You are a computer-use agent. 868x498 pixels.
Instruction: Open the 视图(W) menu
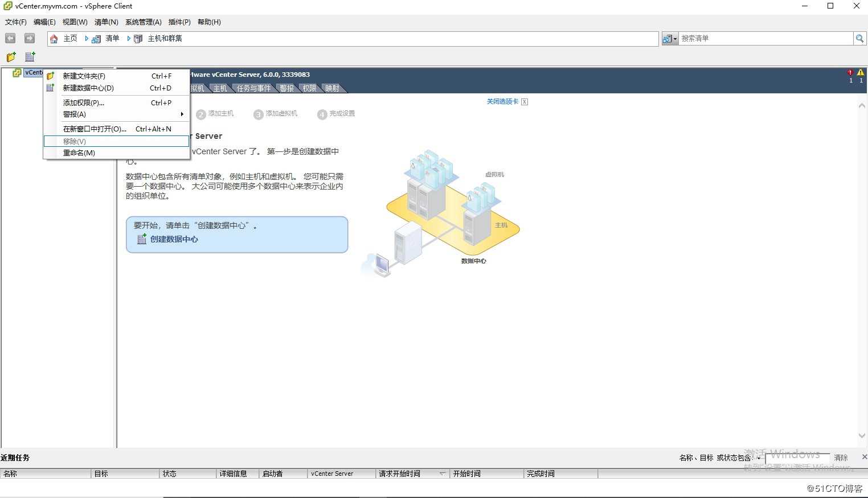pos(75,22)
